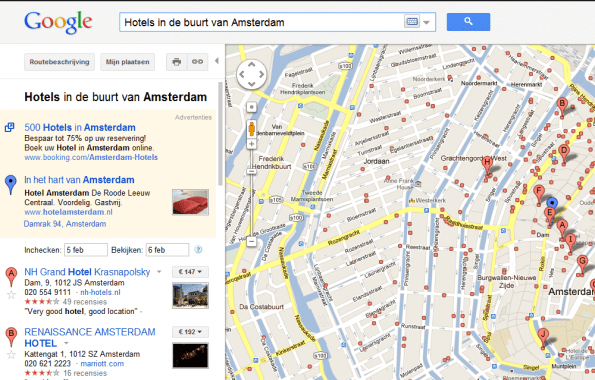Viewport: 595px width, 380px height.
Task: Collapse the left results panel arrow
Action: (217, 61)
